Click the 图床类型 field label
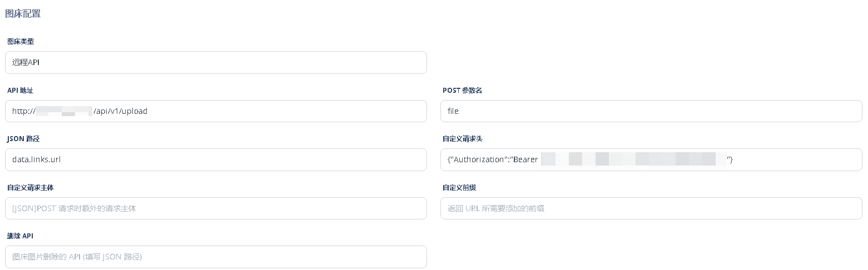The image size is (868, 270). [21, 42]
